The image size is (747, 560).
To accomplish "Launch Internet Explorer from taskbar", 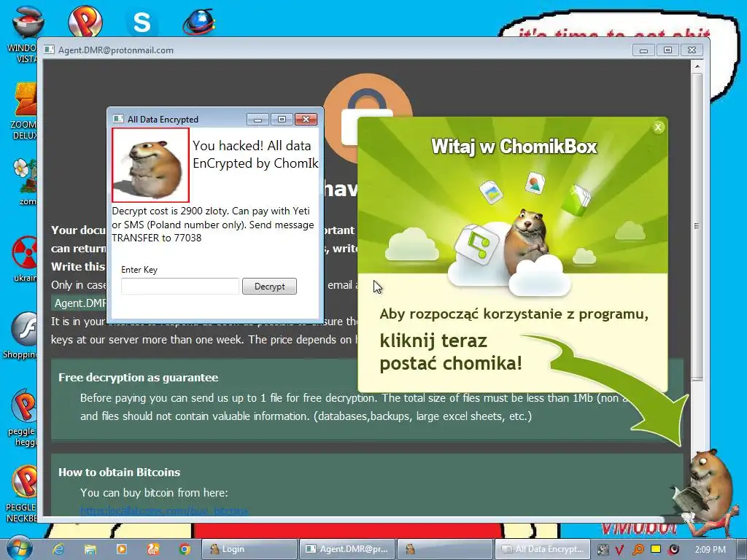I will click(x=58, y=549).
